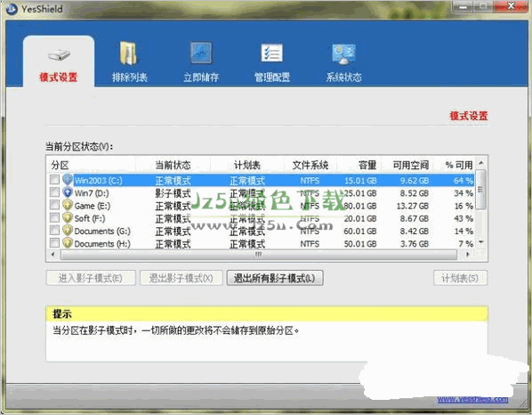Switch to the 立即储存 tab
Screen dimensions: 532x415
tap(201, 61)
